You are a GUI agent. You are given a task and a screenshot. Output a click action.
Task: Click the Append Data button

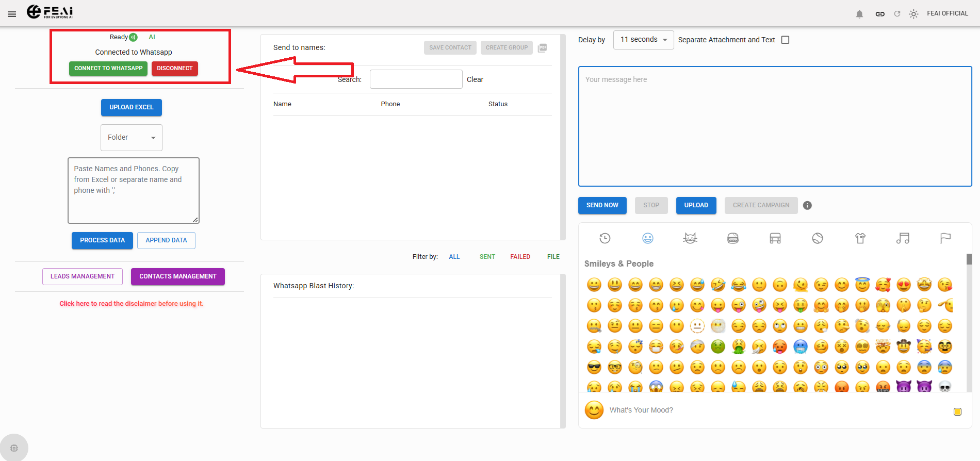166,240
